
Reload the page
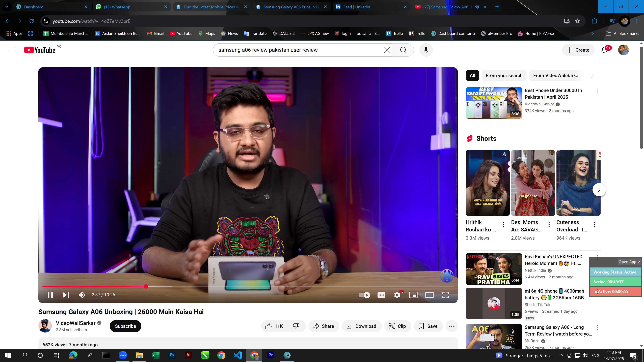tap(32, 21)
